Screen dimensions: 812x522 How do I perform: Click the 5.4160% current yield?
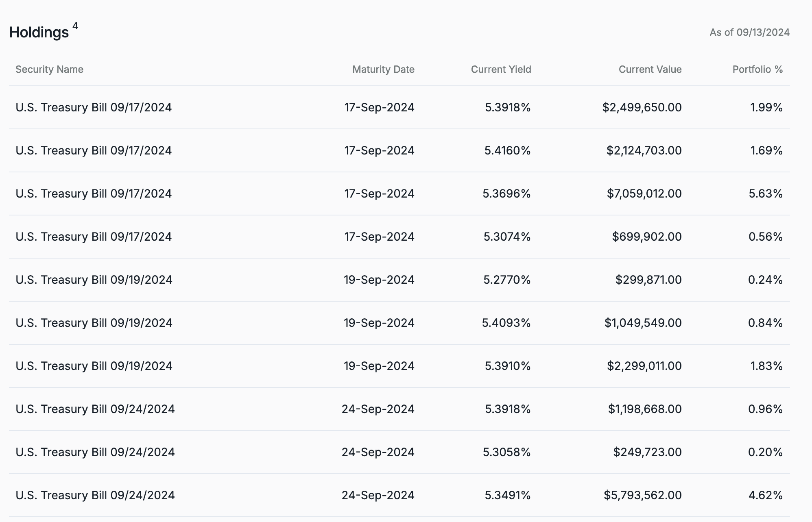click(x=507, y=150)
